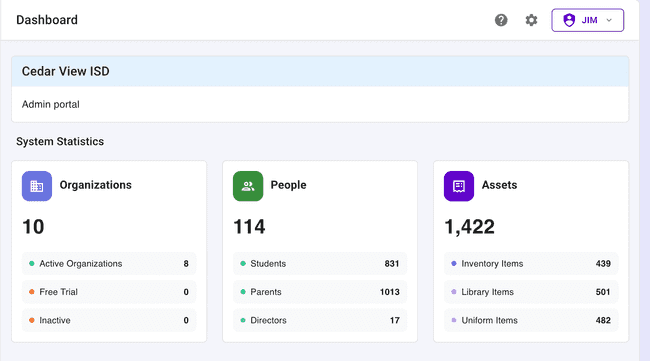Click the People total count 114

pos(249,227)
